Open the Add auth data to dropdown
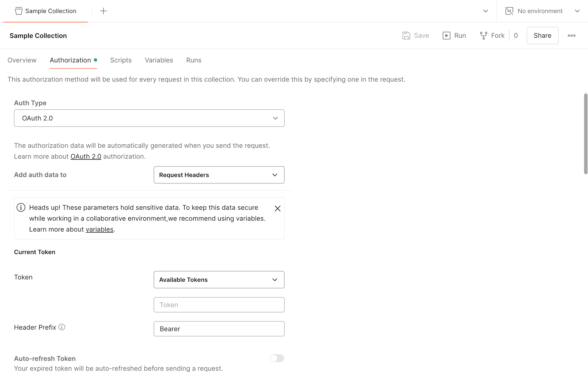This screenshot has width=588, height=372. (x=219, y=174)
